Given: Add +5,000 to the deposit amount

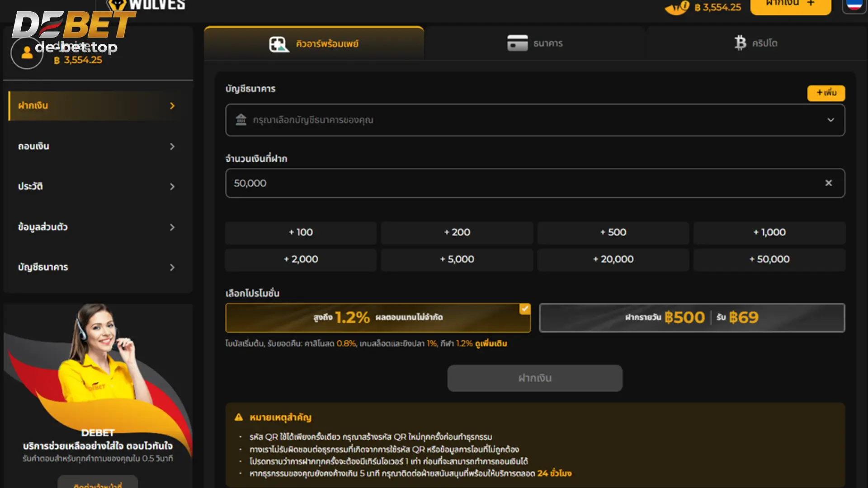Looking at the screenshot, I should 457,259.
